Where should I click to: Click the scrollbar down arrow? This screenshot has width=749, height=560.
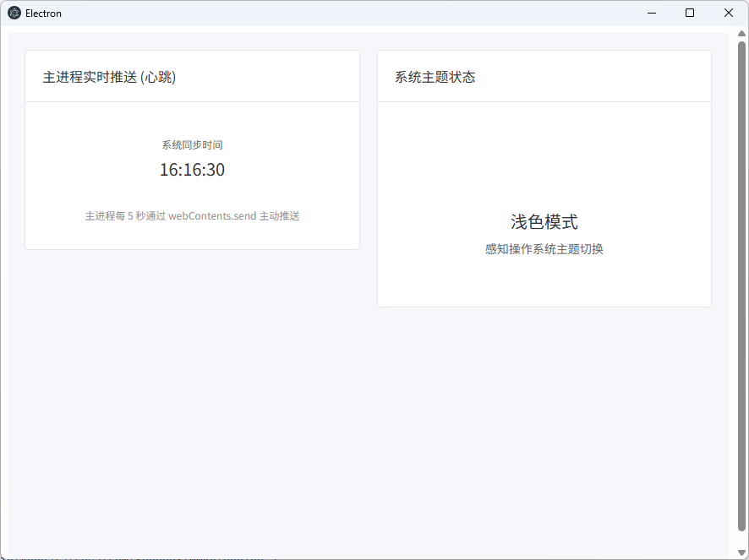[x=741, y=552]
